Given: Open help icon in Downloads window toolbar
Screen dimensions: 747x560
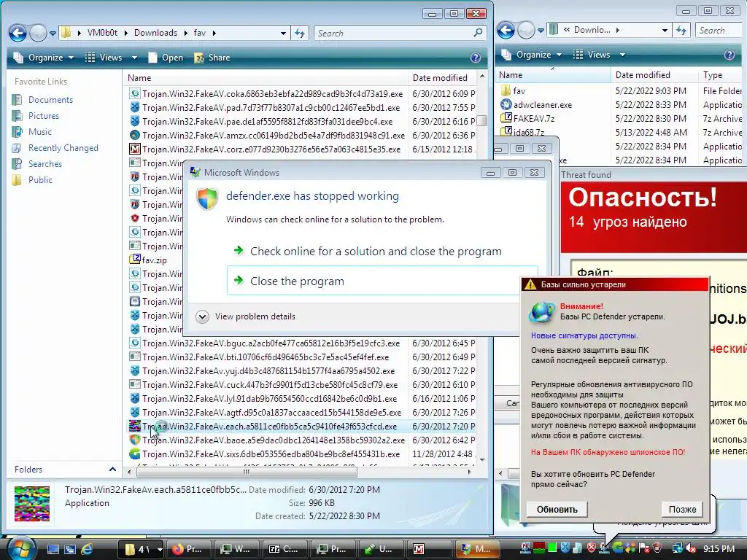Looking at the screenshot, I should [x=729, y=55].
